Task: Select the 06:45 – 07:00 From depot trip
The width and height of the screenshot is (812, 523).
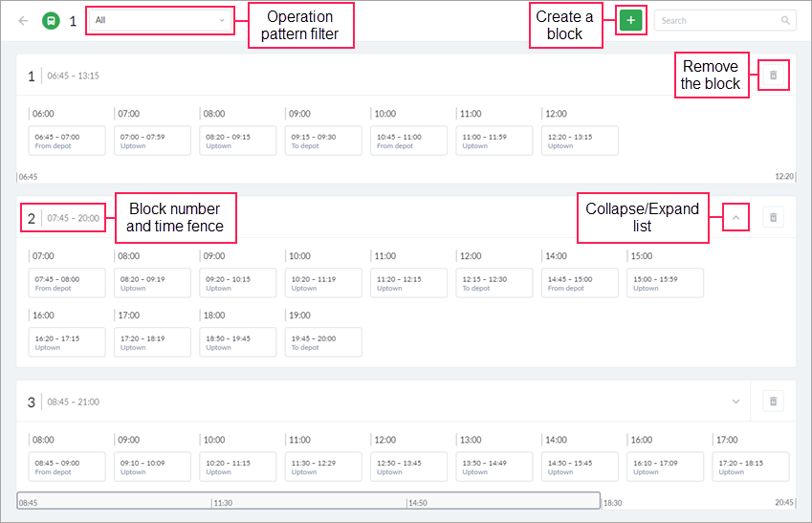Action: click(x=67, y=141)
